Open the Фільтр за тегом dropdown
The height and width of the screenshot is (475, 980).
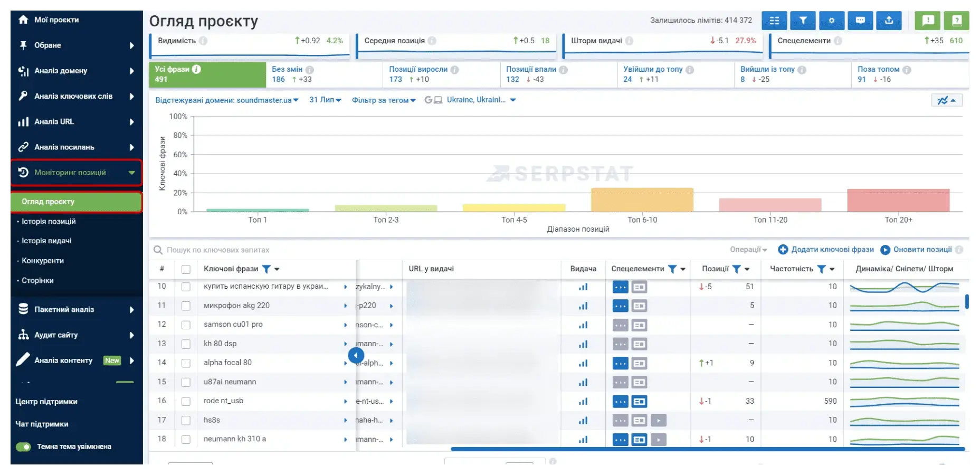384,100
